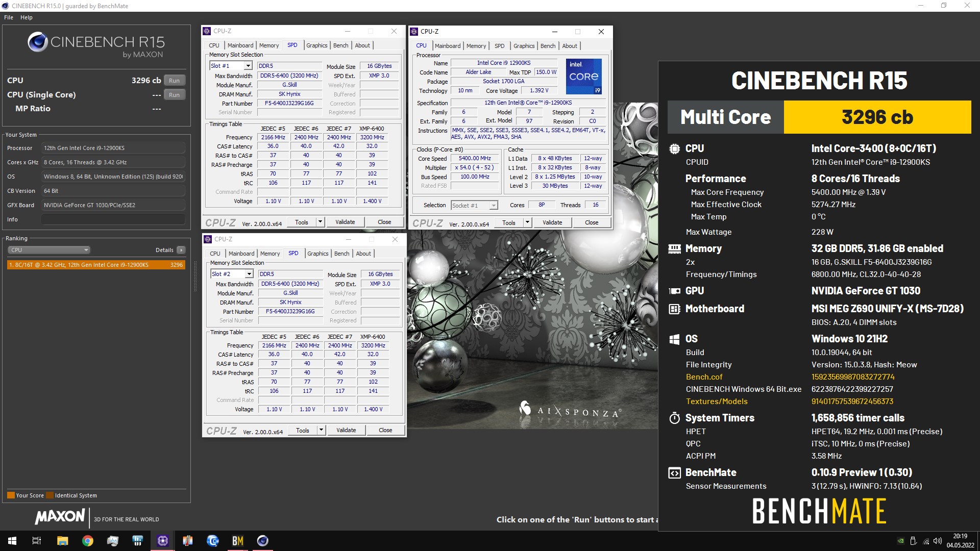Screen dimensions: 980x551
Task: Click the CPU-Z title bar icon of the Slot #1 window
Action: click(207, 31)
